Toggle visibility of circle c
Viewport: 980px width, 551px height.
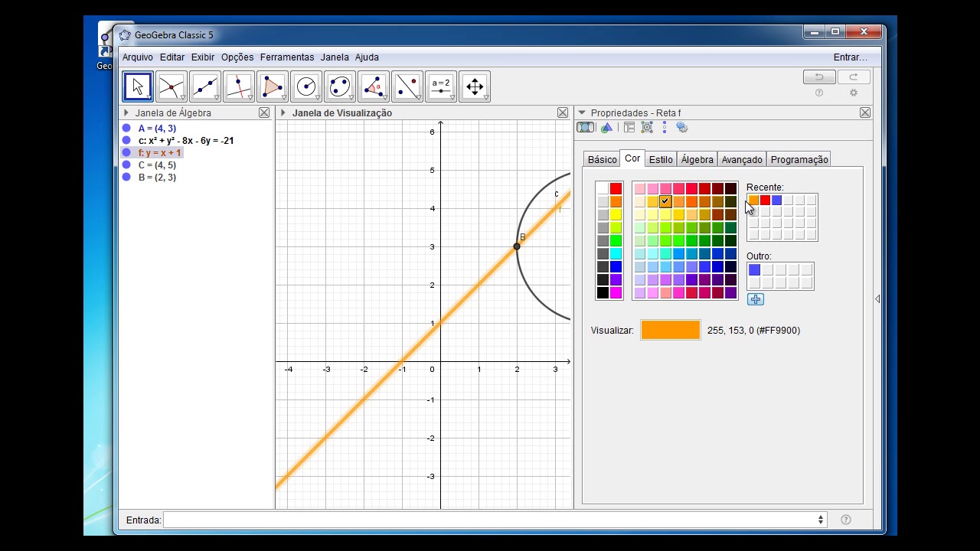coord(126,141)
